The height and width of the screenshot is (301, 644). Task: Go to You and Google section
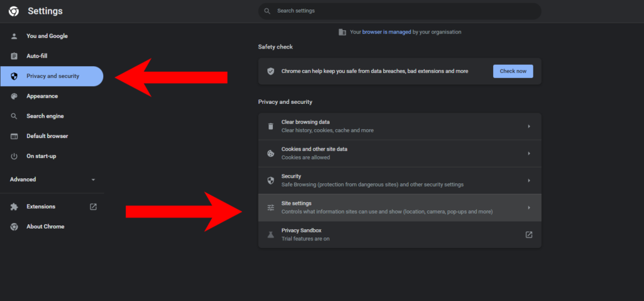click(x=47, y=36)
